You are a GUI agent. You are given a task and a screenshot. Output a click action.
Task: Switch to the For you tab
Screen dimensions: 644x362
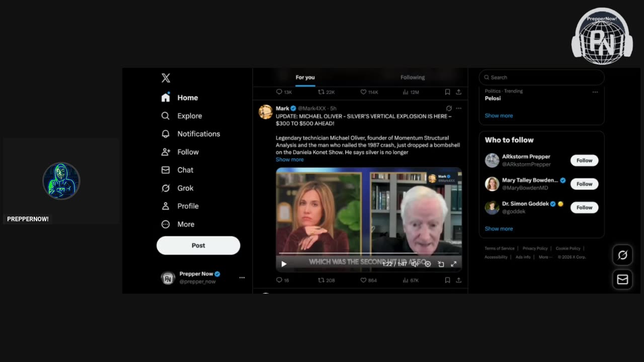point(305,77)
